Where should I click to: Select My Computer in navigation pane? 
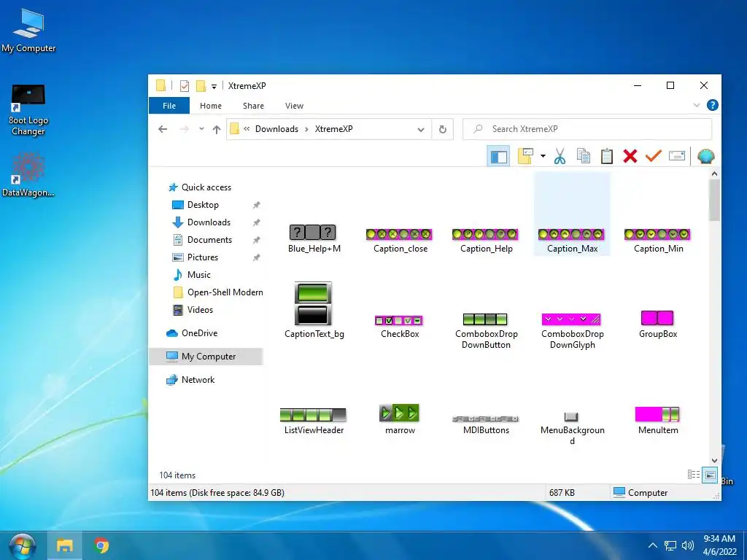click(206, 357)
